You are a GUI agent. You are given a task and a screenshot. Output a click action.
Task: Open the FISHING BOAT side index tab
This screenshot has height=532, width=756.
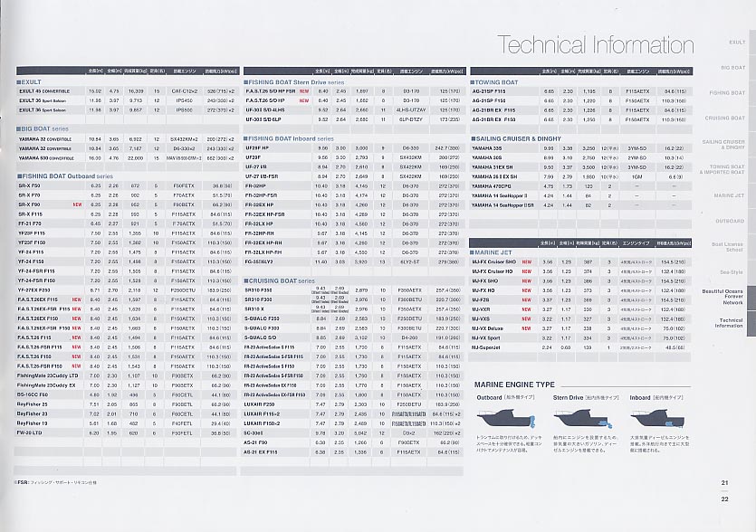[727, 92]
